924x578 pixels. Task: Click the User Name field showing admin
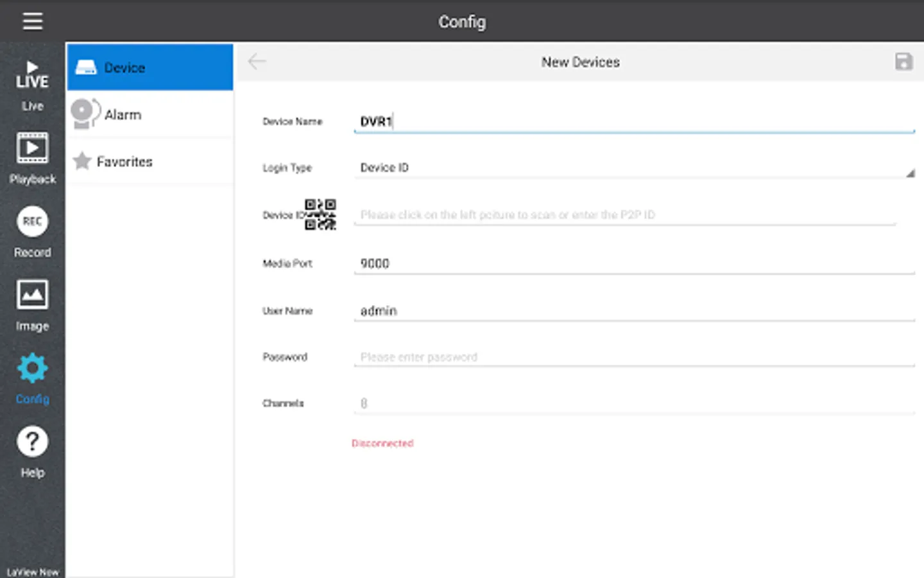[634, 311]
